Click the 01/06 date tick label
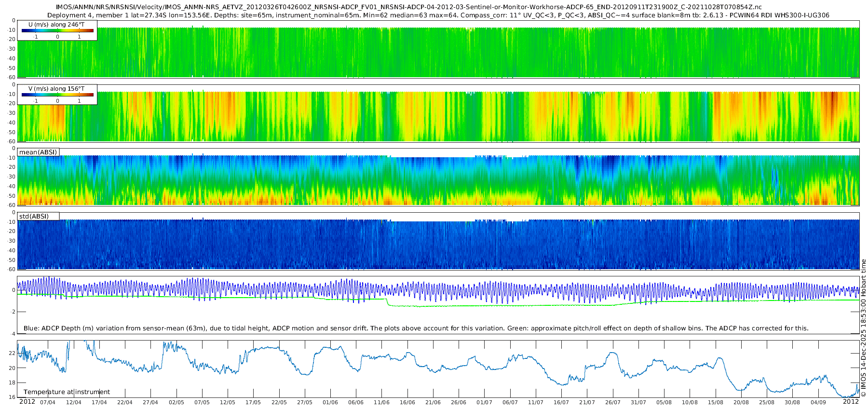Viewport: 868px width, 410px height. [x=330, y=402]
